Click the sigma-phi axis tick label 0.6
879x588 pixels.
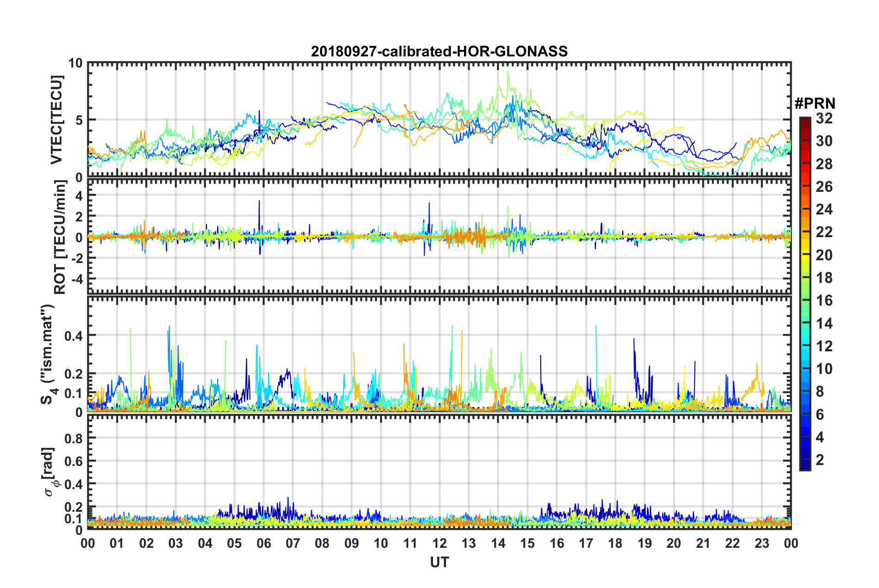click(73, 461)
